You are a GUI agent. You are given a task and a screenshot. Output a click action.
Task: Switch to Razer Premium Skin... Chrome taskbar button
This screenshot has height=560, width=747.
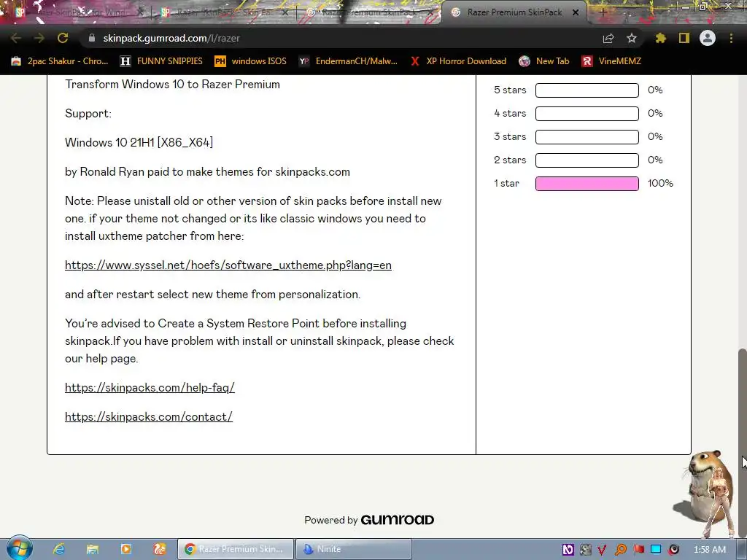236,549
